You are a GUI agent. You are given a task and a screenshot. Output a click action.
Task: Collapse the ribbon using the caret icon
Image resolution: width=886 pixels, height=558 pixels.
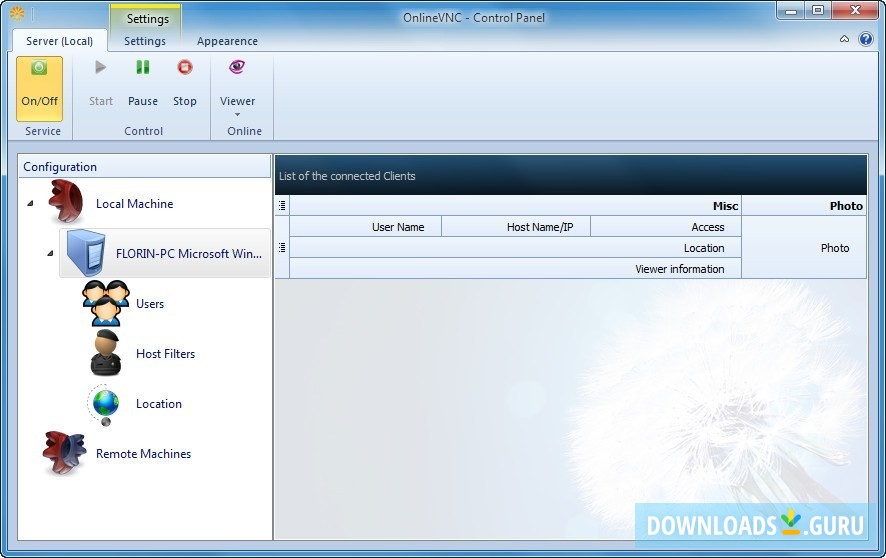click(x=844, y=39)
